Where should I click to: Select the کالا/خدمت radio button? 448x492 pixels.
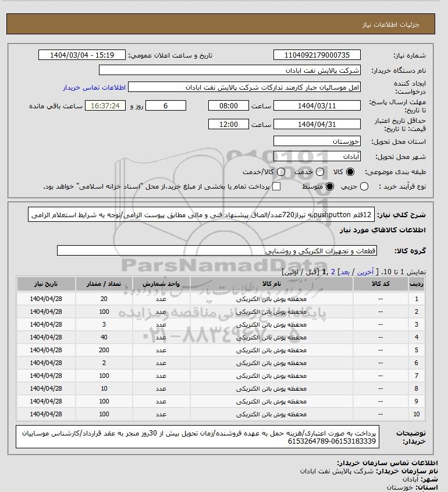pyautogui.click(x=281, y=172)
